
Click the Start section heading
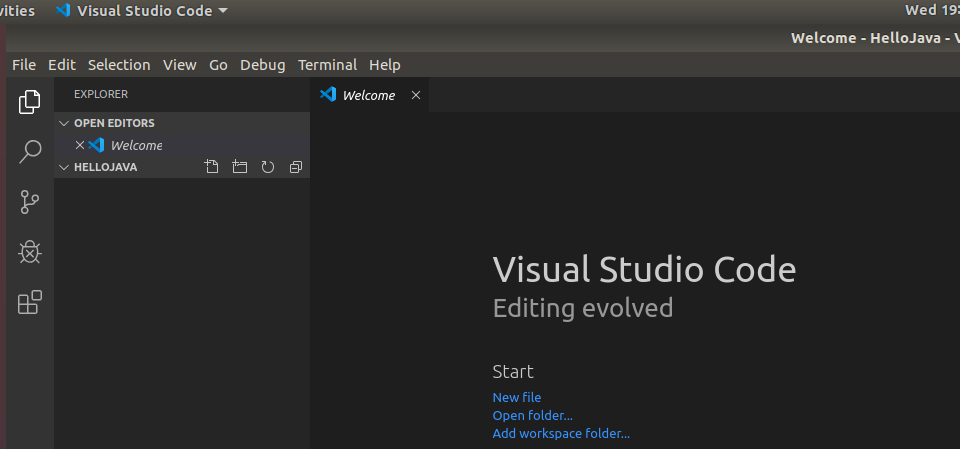(x=513, y=372)
